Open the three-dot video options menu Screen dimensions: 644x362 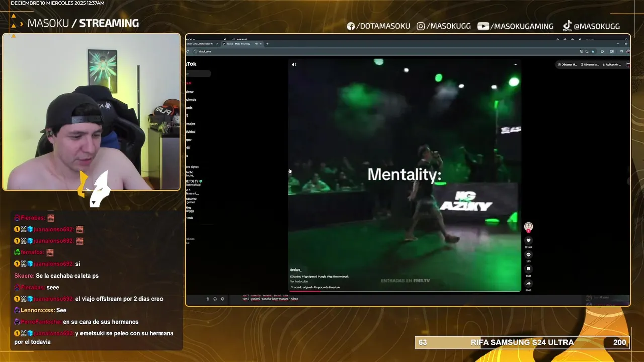(515, 64)
